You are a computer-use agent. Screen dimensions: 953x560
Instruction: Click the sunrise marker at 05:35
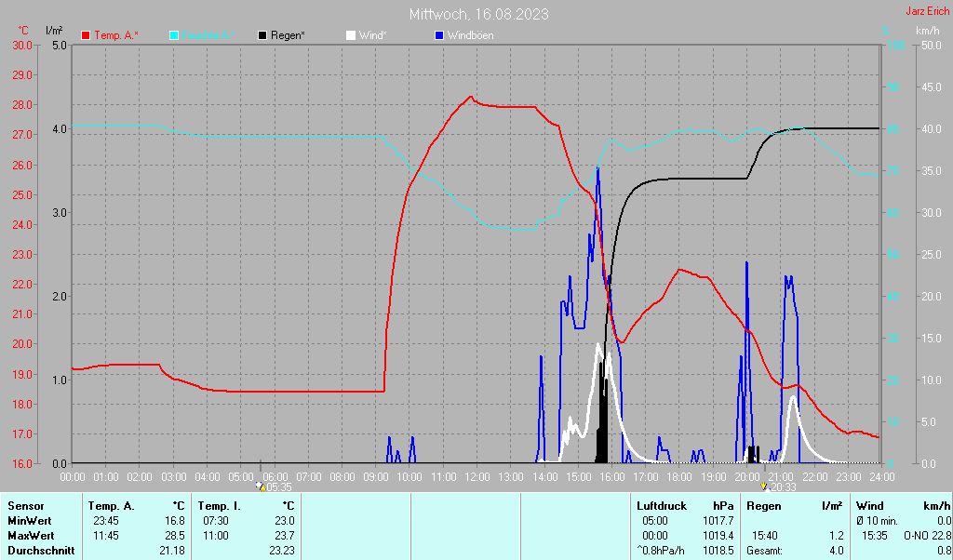tap(261, 486)
